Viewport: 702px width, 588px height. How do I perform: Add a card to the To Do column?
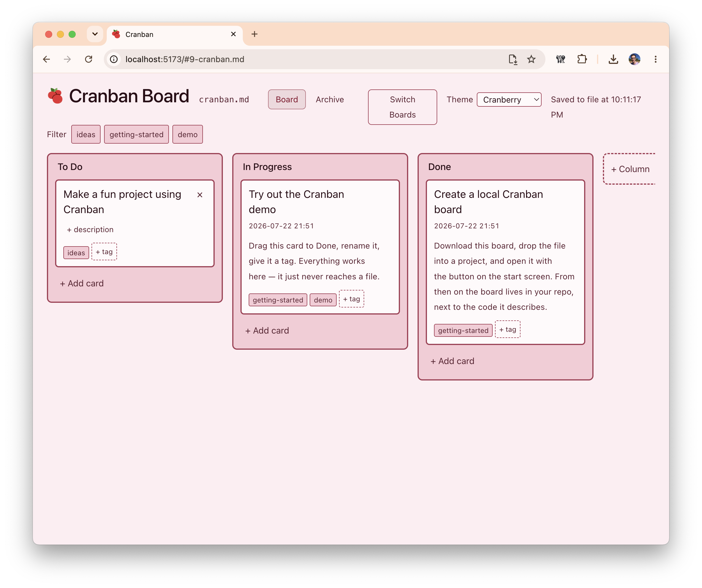point(82,283)
